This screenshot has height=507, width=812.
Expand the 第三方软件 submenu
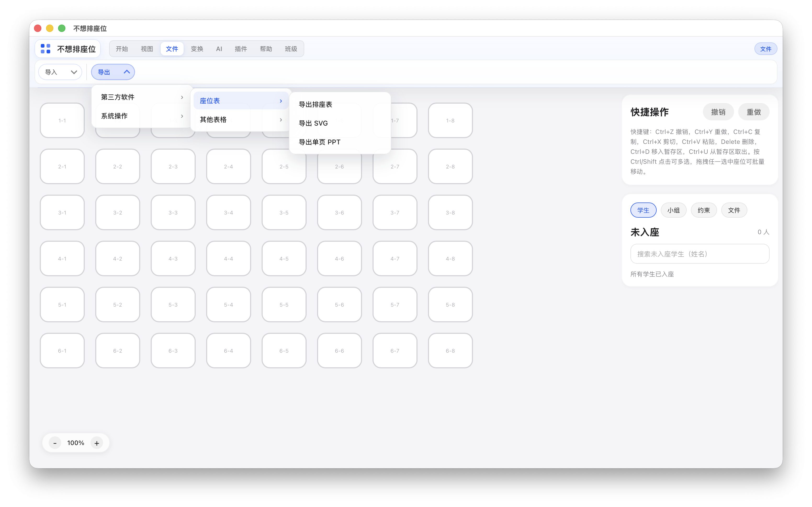pos(142,97)
